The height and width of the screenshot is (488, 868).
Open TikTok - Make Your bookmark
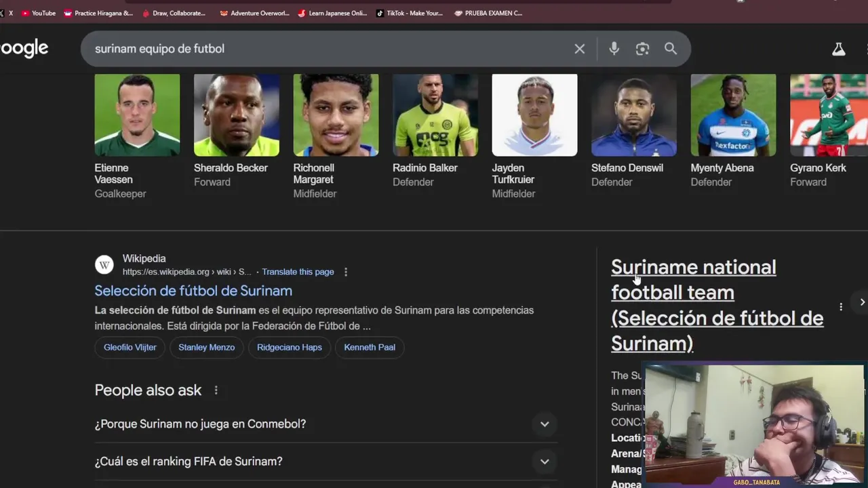point(410,13)
